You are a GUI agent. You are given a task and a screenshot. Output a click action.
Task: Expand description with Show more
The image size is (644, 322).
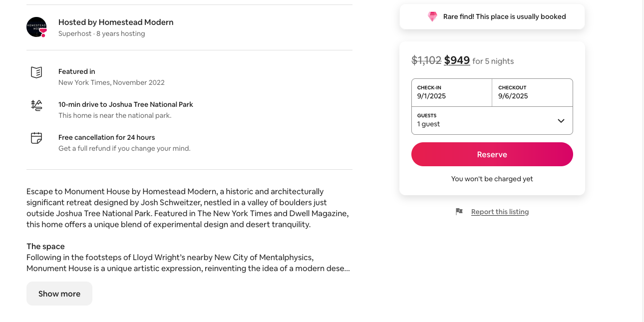click(59, 294)
